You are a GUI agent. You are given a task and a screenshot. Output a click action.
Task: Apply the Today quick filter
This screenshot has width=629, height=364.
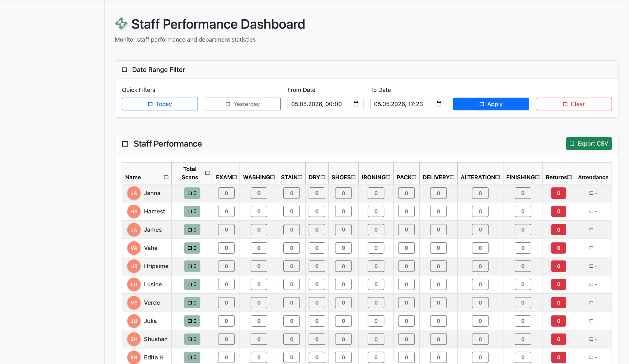click(160, 104)
